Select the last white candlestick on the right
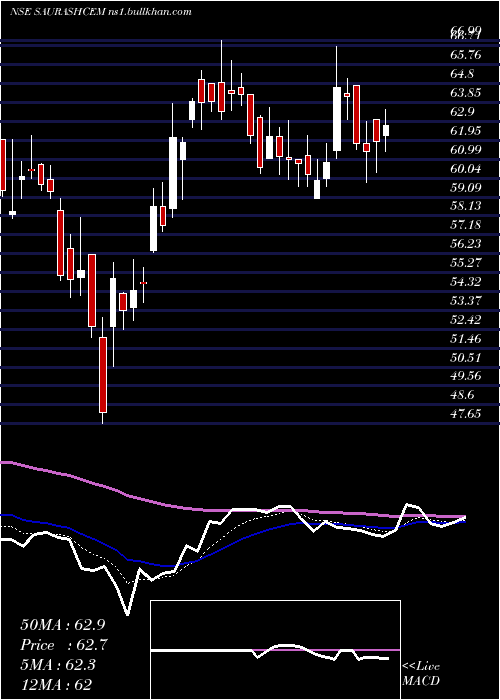The width and height of the screenshot is (500, 700). pyautogui.click(x=386, y=130)
